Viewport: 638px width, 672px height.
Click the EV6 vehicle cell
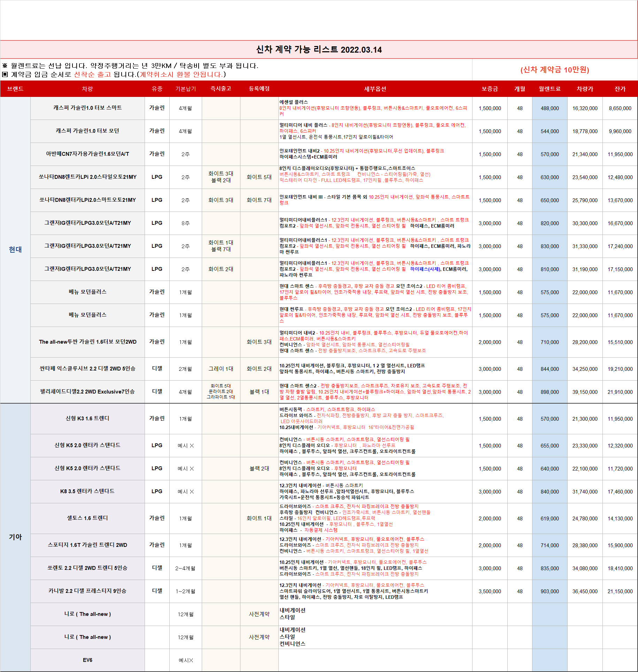pos(87,660)
